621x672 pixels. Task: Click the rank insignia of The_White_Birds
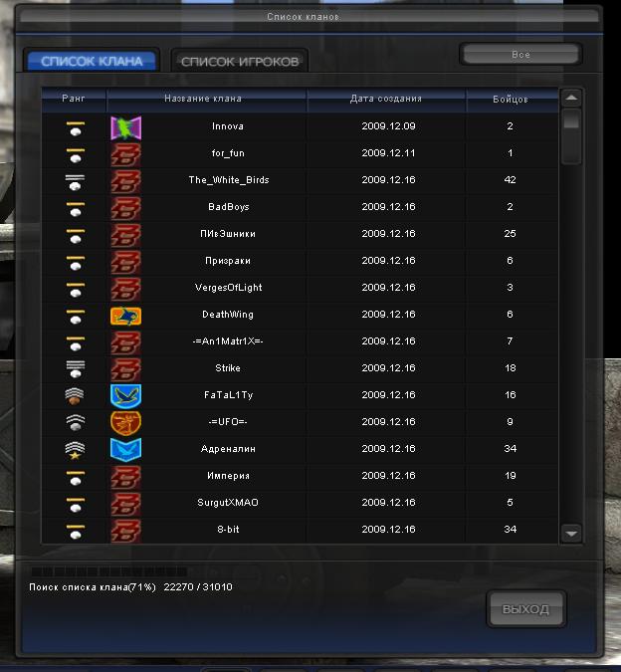point(75,182)
